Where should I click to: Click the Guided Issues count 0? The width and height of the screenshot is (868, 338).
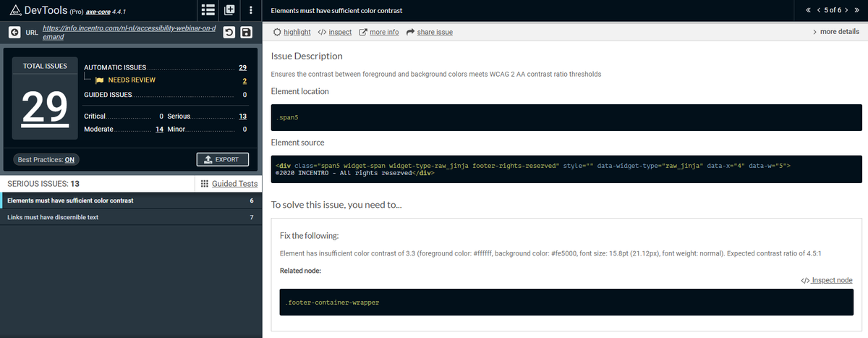tap(245, 94)
